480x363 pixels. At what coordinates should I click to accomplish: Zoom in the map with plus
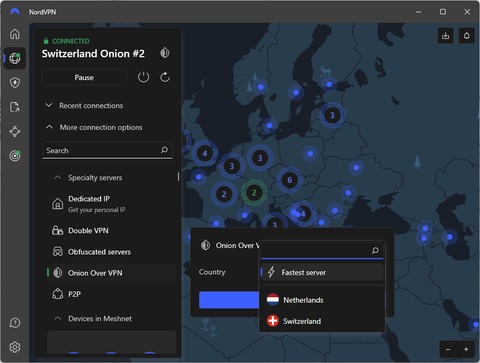click(466, 349)
